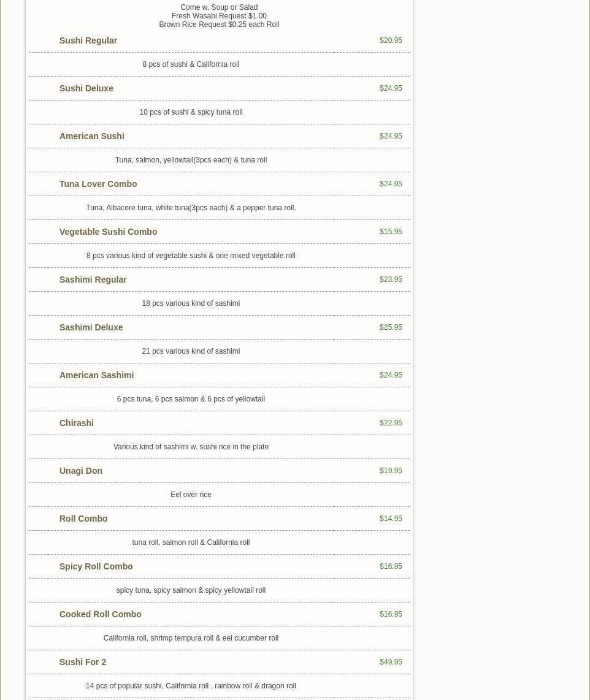
Task: Pick the American Sashimi item
Action: (x=97, y=375)
